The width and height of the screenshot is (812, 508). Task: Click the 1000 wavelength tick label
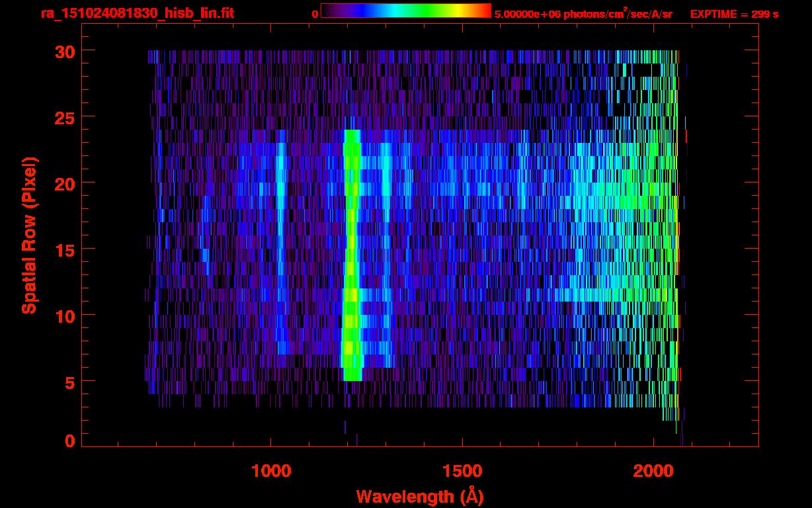pyautogui.click(x=271, y=471)
